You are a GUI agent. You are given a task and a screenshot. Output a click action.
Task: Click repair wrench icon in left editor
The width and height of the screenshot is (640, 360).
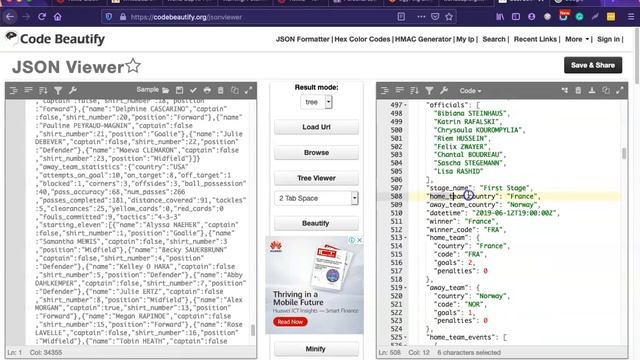73,90
